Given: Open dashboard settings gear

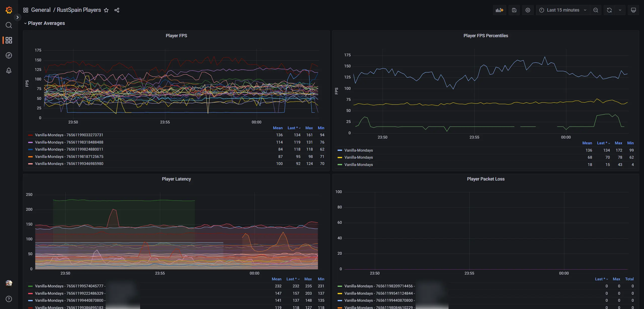Looking at the screenshot, I should pos(528,10).
